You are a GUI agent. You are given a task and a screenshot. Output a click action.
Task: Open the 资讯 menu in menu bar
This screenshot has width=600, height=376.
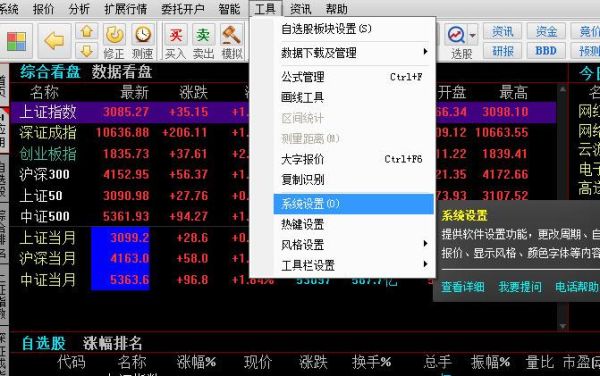[x=301, y=8]
